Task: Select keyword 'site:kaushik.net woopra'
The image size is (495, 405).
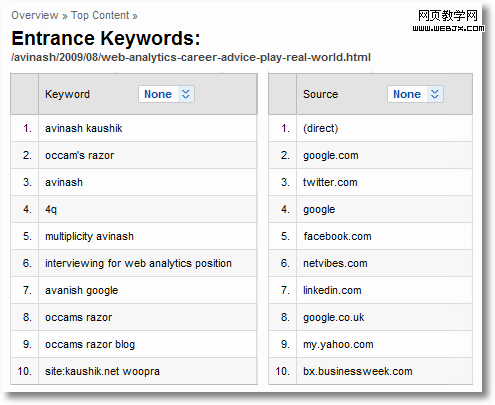Action: coord(102,371)
